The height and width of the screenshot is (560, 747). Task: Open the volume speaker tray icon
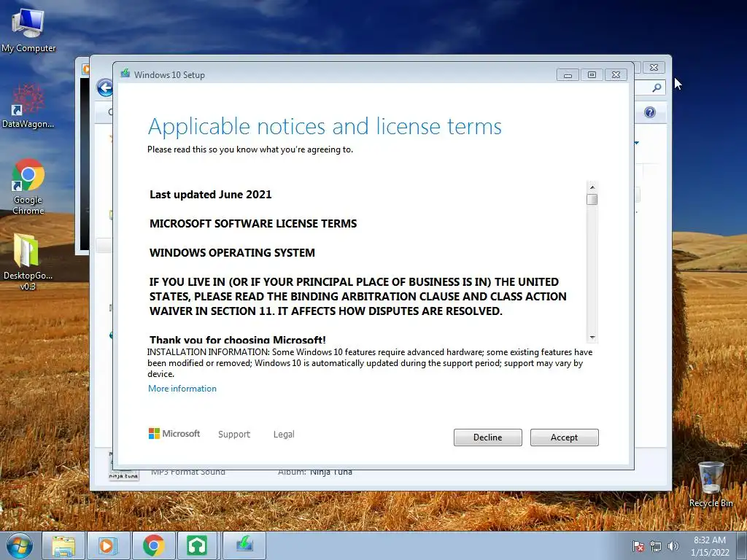click(673, 546)
